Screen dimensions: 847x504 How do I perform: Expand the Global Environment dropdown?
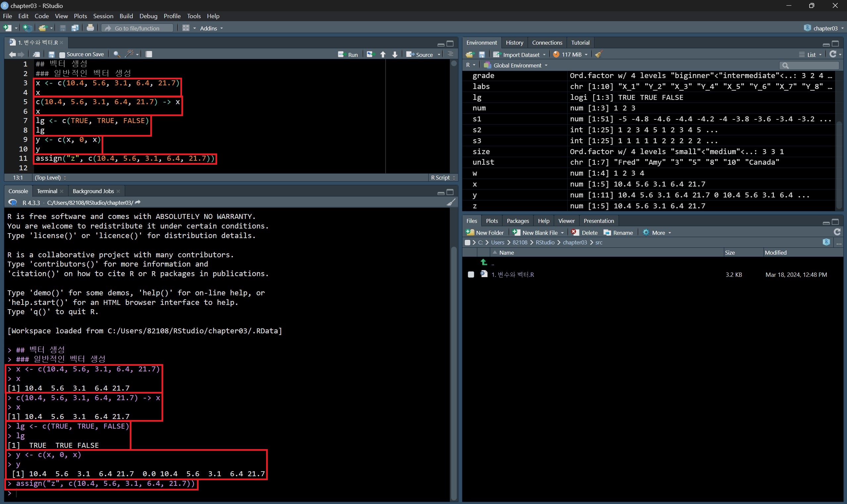[516, 65]
